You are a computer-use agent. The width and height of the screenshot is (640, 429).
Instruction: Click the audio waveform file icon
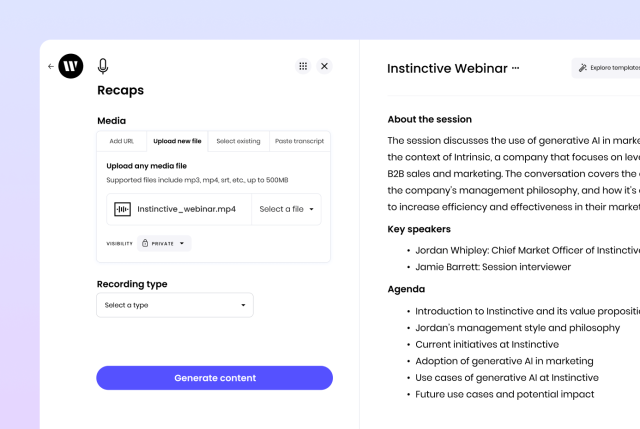click(122, 209)
